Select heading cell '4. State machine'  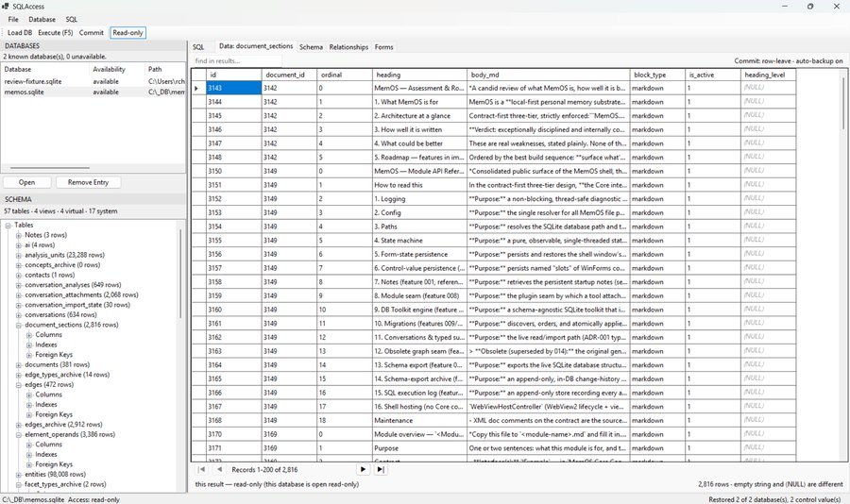419,241
